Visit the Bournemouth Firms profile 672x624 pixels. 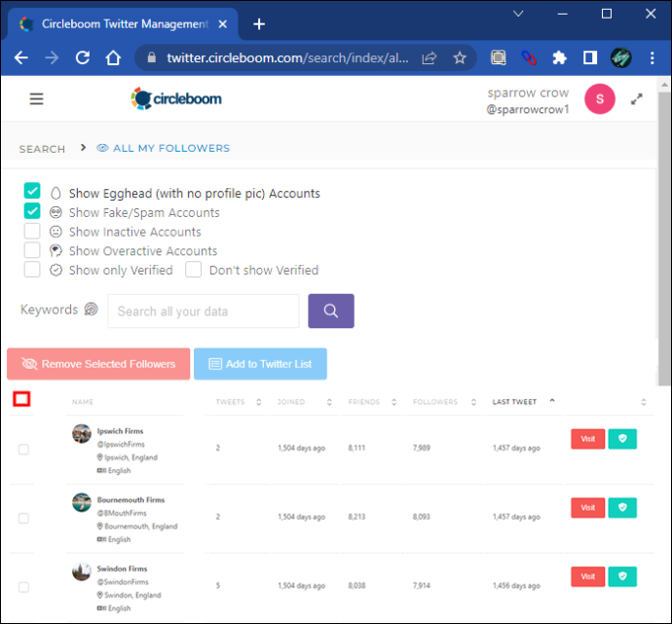(x=587, y=507)
